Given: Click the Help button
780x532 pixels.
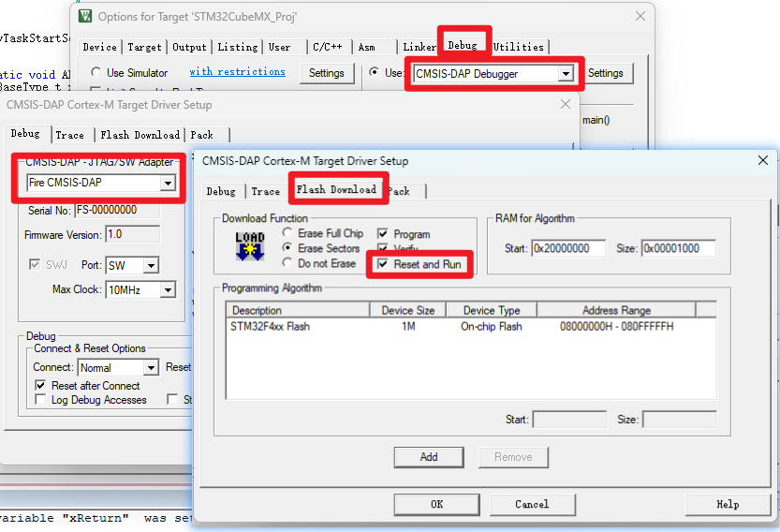Looking at the screenshot, I should pyautogui.click(x=728, y=504).
